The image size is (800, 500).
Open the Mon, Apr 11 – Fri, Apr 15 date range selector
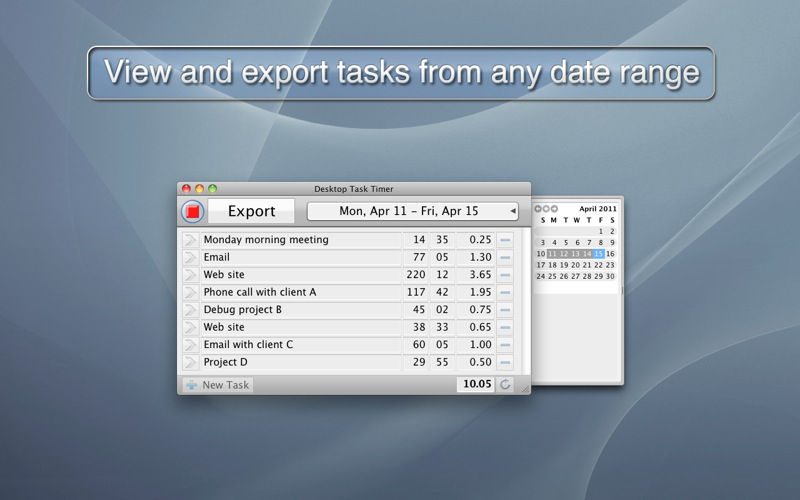click(x=412, y=211)
